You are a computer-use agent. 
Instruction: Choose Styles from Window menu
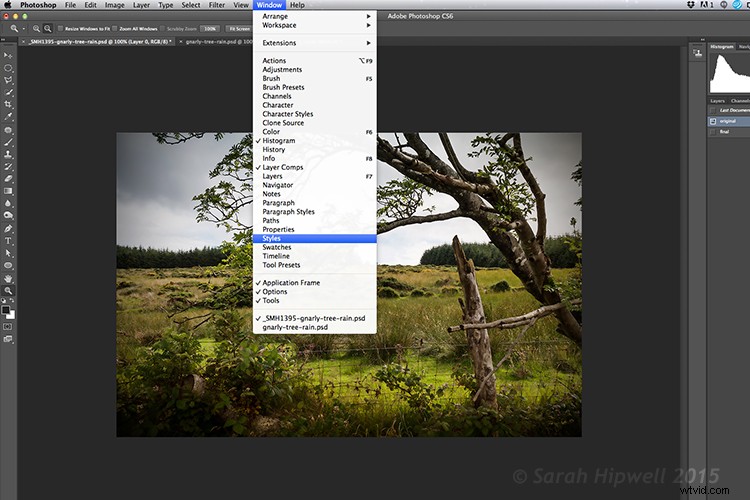click(x=315, y=238)
